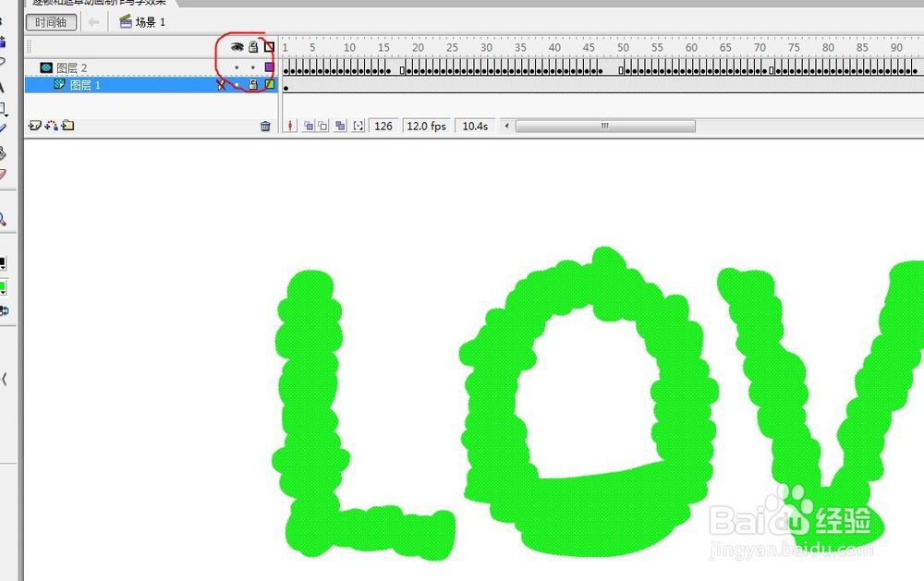Open the green fill color swatch
Viewport: 924px width, 581px height.
click(x=3, y=287)
